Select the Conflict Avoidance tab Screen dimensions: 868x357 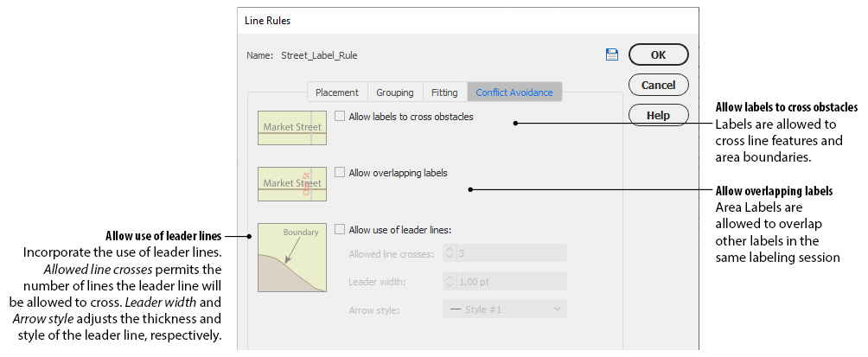click(x=514, y=92)
